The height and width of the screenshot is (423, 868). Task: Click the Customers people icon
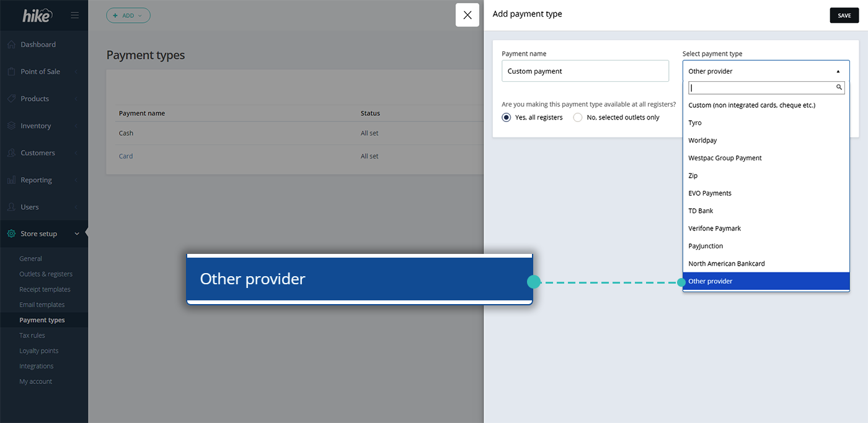click(x=11, y=153)
